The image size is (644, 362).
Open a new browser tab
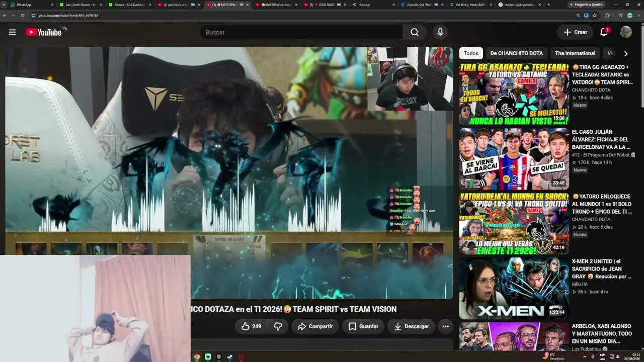click(548, 5)
